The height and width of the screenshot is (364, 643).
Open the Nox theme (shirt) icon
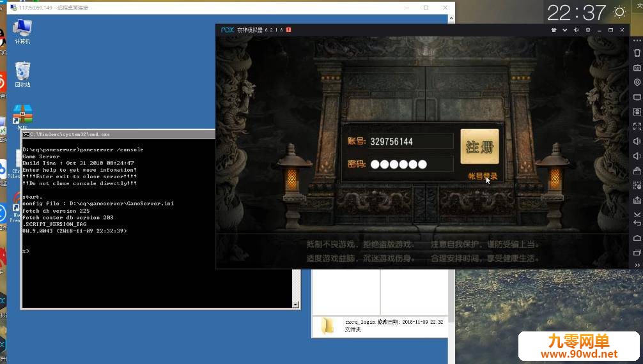click(554, 30)
